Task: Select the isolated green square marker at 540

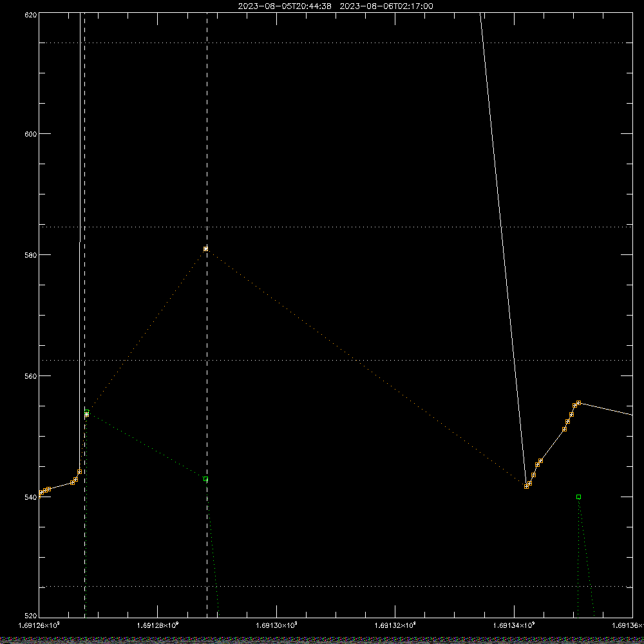Action: (x=579, y=497)
